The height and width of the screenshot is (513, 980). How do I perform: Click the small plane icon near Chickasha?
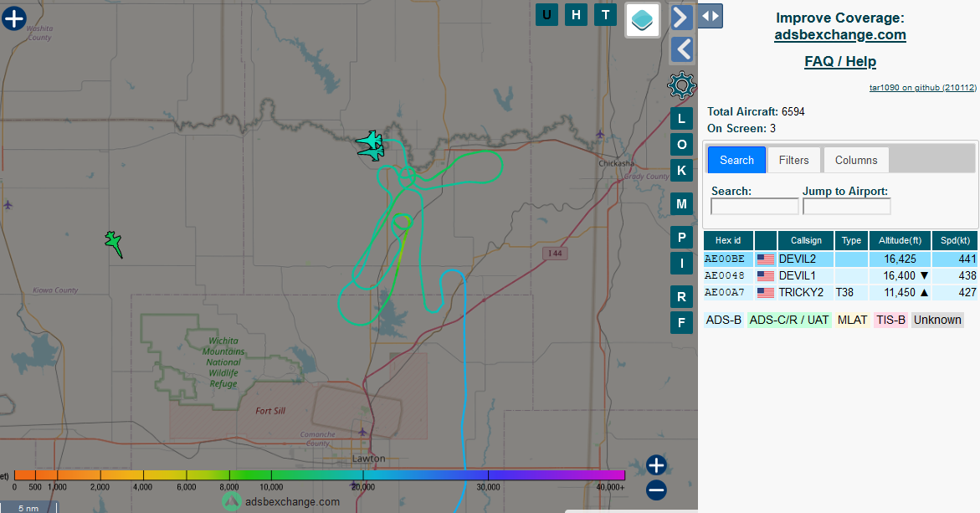click(600, 134)
